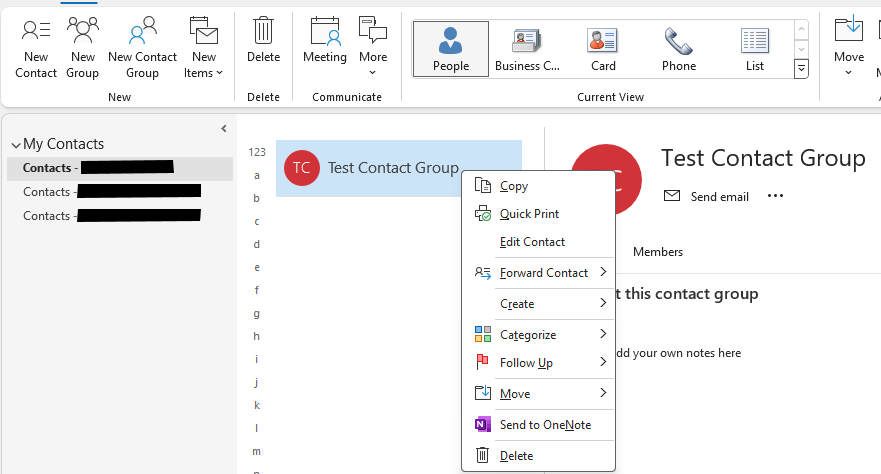Jump to contacts starting with b

(x=257, y=198)
